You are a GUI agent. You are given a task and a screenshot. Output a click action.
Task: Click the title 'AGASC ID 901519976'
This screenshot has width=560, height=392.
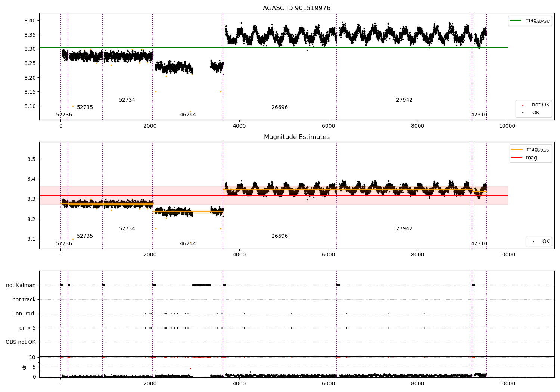(x=296, y=8)
